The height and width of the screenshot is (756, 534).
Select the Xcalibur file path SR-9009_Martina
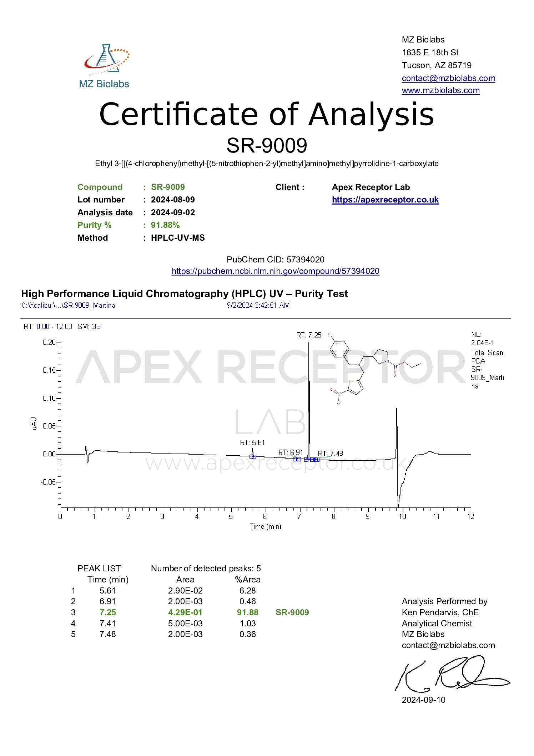click(x=68, y=305)
